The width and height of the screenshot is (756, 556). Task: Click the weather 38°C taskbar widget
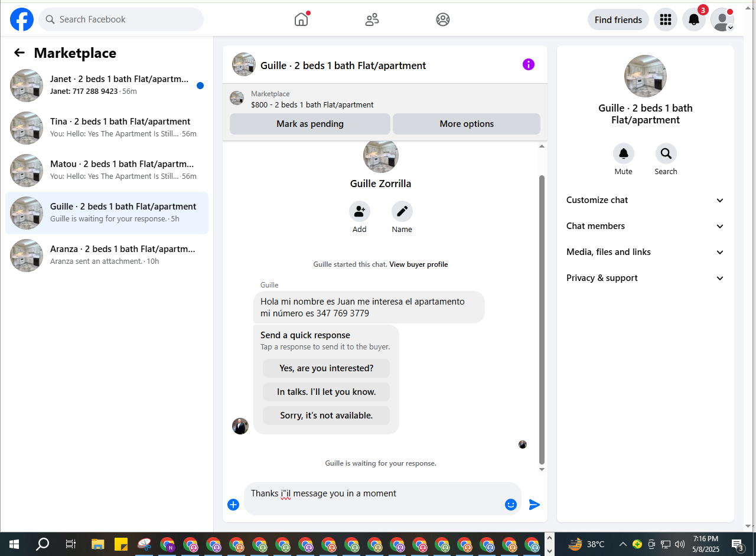coord(586,544)
